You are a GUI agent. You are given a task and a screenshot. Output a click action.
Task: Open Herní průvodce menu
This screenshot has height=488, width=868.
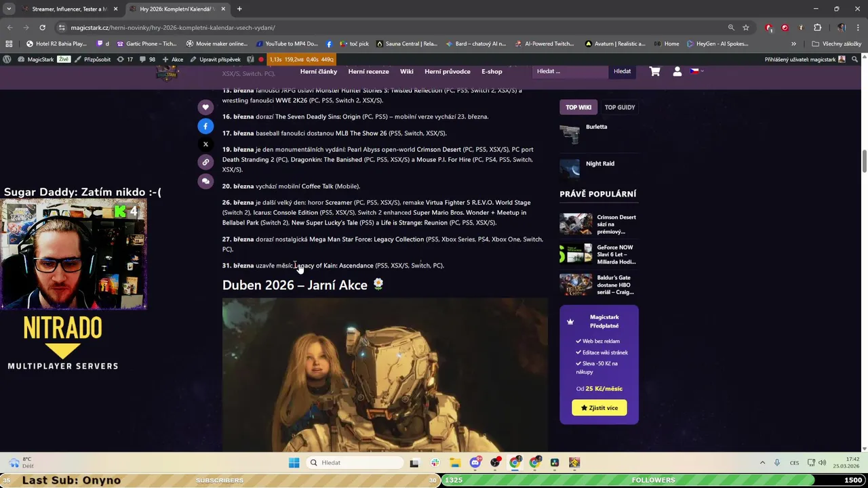pos(448,71)
